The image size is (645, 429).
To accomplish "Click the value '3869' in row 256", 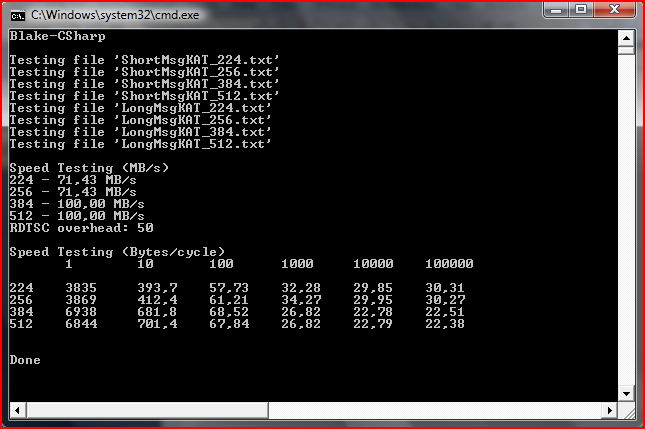I will pyautogui.click(x=81, y=300).
